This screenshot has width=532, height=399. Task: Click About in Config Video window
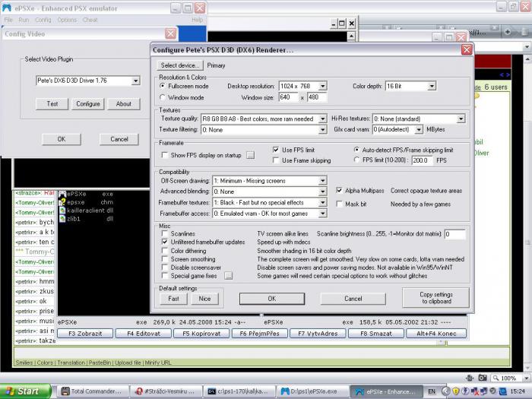pyautogui.click(x=123, y=104)
